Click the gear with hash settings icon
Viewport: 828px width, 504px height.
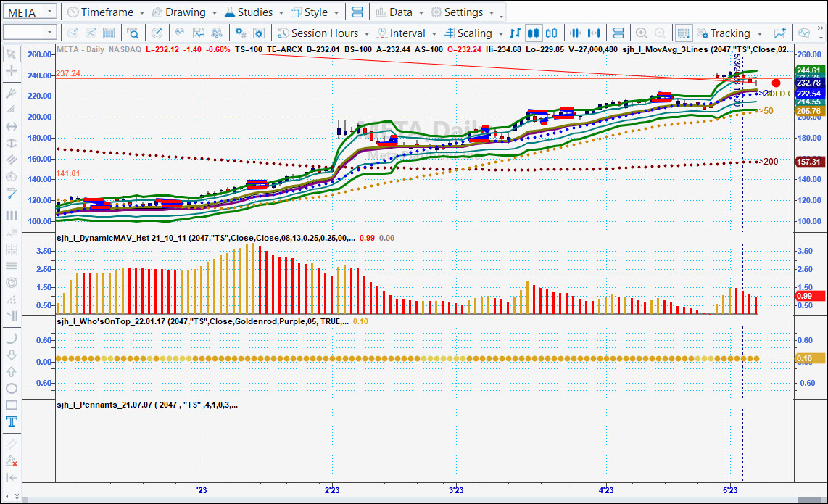(241, 33)
